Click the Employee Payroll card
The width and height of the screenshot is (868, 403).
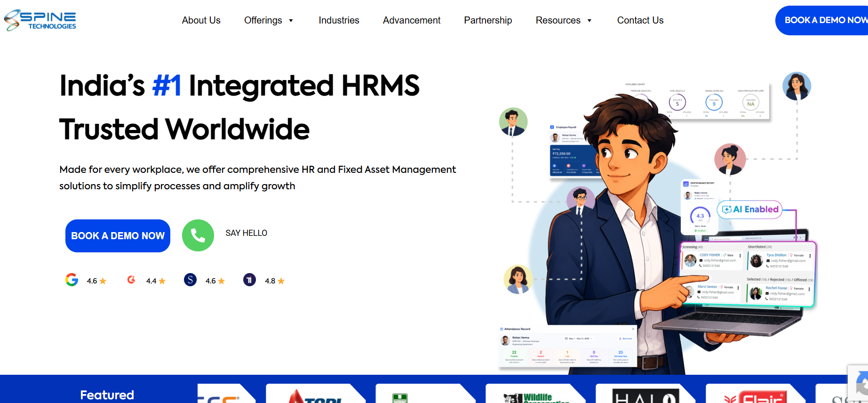[572, 150]
